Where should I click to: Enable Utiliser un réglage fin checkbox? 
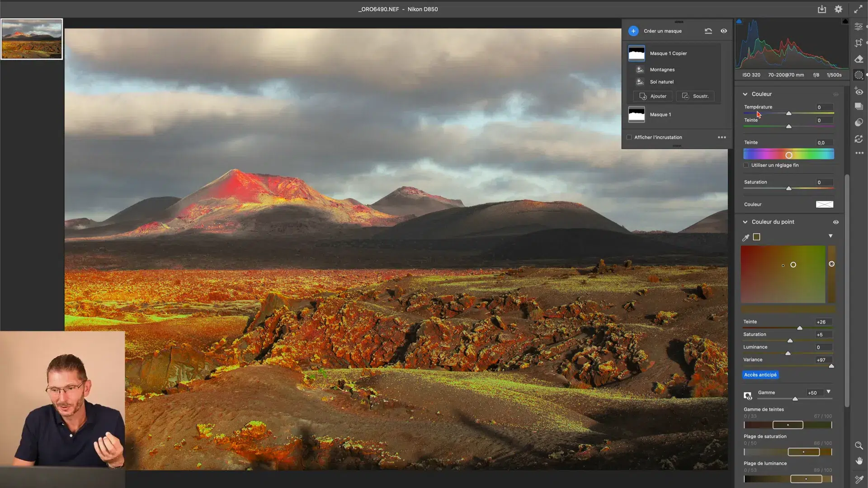(746, 165)
